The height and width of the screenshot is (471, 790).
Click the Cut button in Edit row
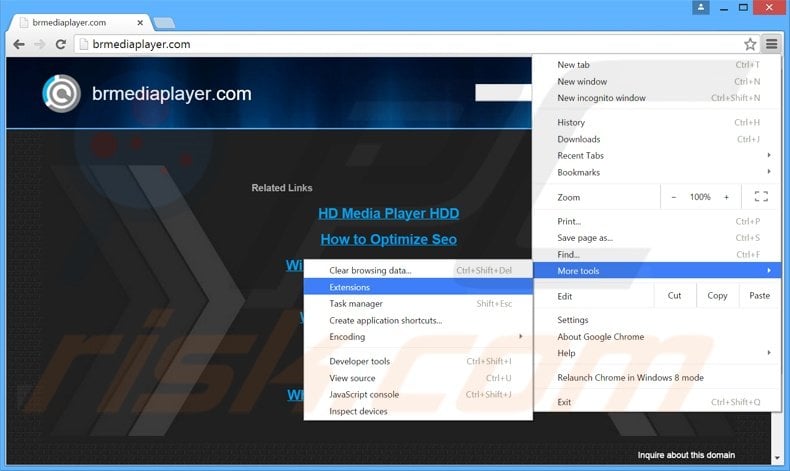tap(675, 296)
